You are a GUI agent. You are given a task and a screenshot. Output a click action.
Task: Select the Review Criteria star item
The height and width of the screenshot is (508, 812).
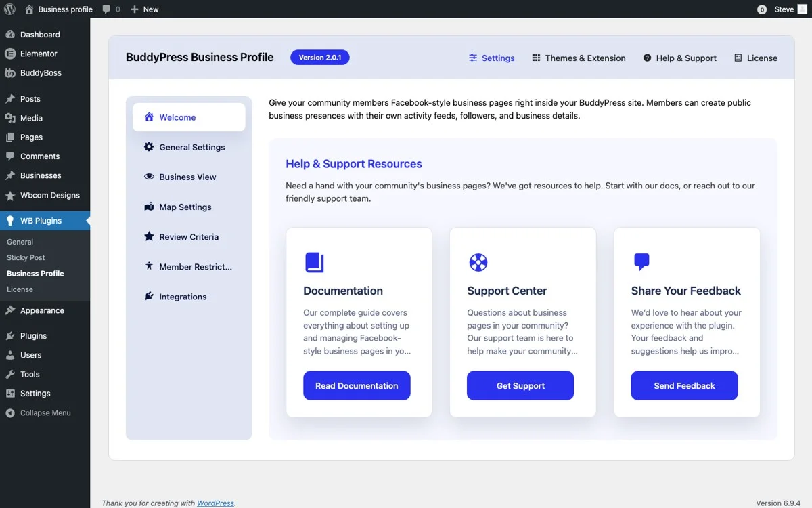(x=190, y=236)
